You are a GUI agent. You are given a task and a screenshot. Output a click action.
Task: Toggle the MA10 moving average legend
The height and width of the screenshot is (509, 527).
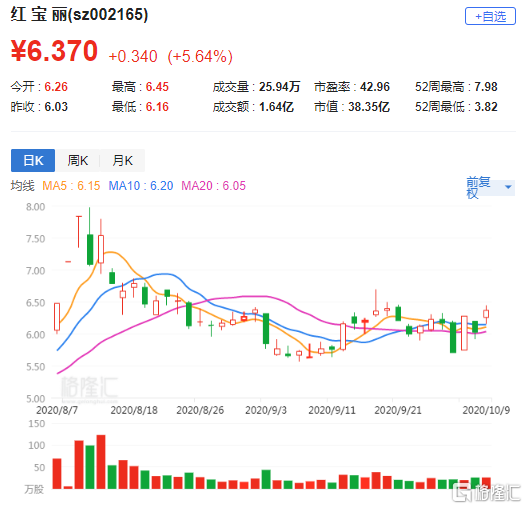[141, 186]
